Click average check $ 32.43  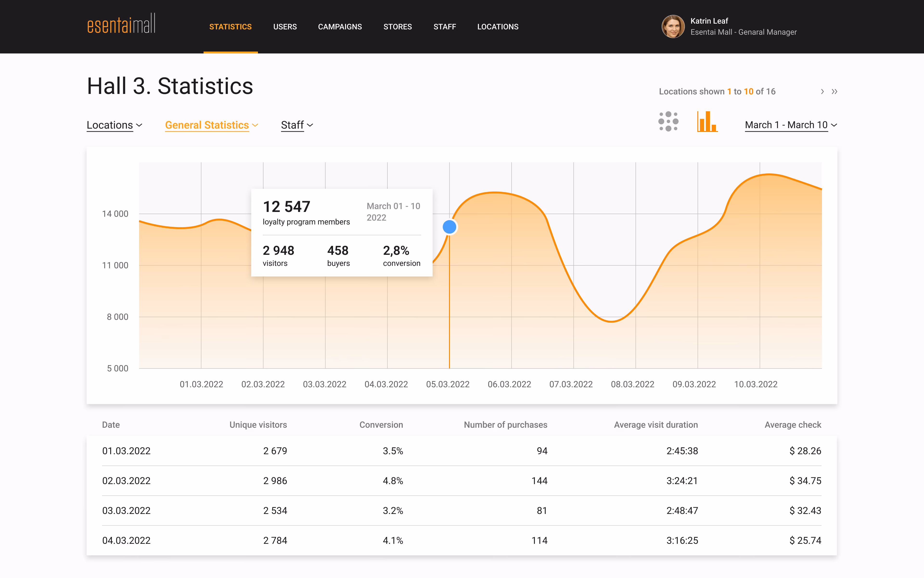805,510
